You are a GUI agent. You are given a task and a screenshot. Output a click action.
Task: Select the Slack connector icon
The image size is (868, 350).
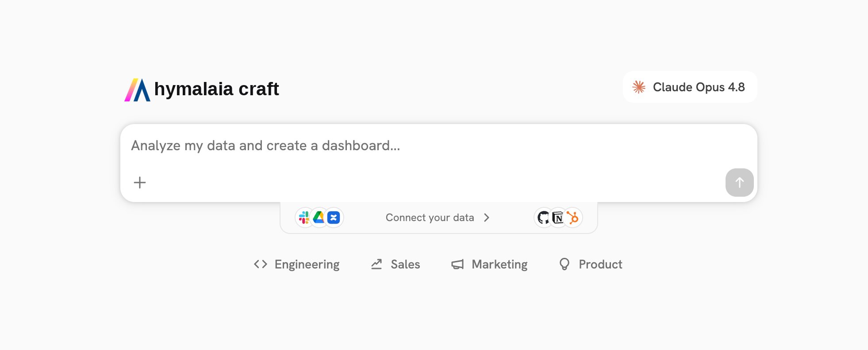tap(304, 218)
